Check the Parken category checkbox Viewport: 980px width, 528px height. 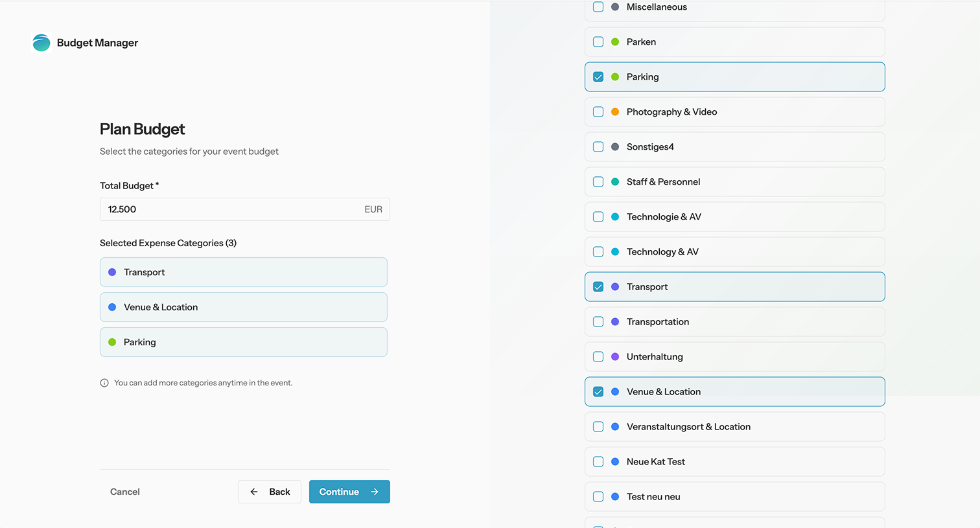(x=598, y=42)
